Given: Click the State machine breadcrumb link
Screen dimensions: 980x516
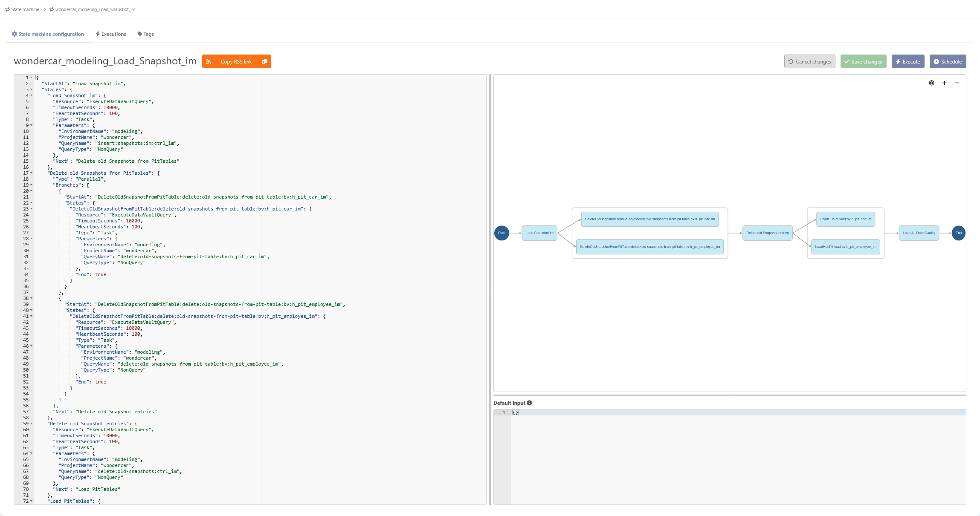Looking at the screenshot, I should coord(22,9).
